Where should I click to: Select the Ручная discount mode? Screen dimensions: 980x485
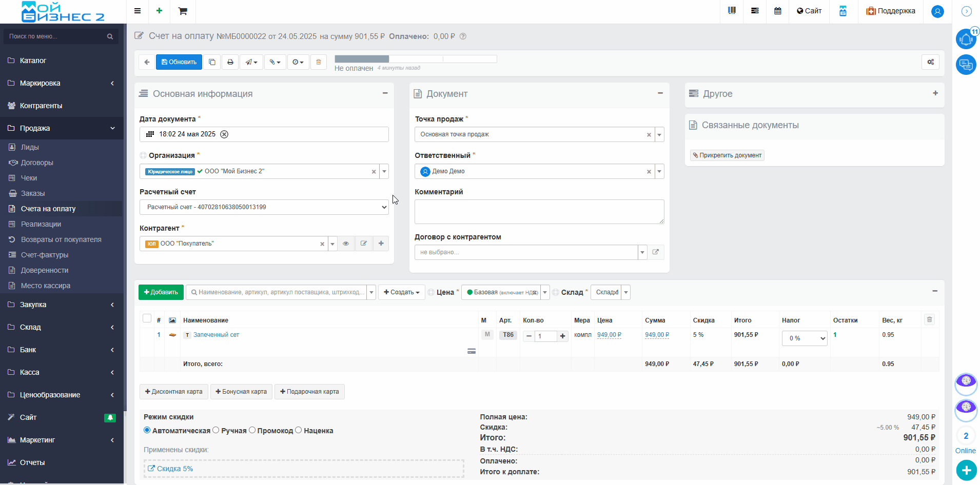coord(216,430)
